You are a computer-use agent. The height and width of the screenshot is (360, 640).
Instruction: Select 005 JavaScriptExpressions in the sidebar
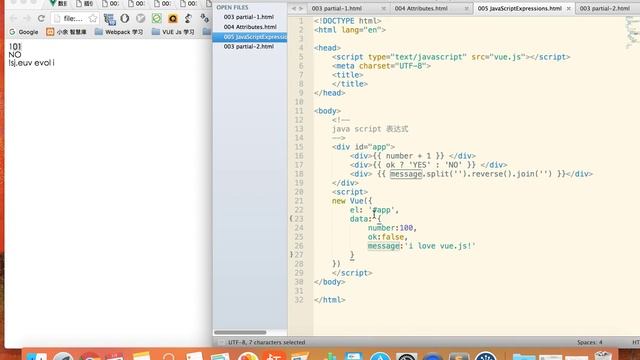click(250, 37)
